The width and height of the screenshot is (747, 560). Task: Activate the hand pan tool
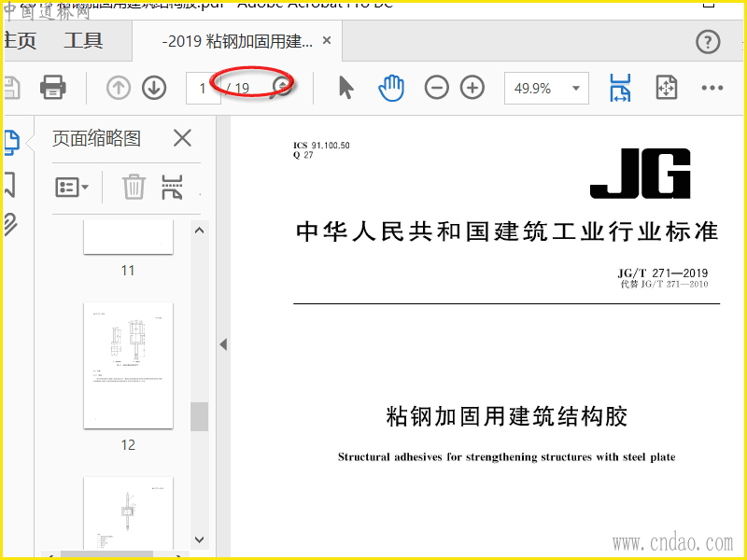pos(391,88)
